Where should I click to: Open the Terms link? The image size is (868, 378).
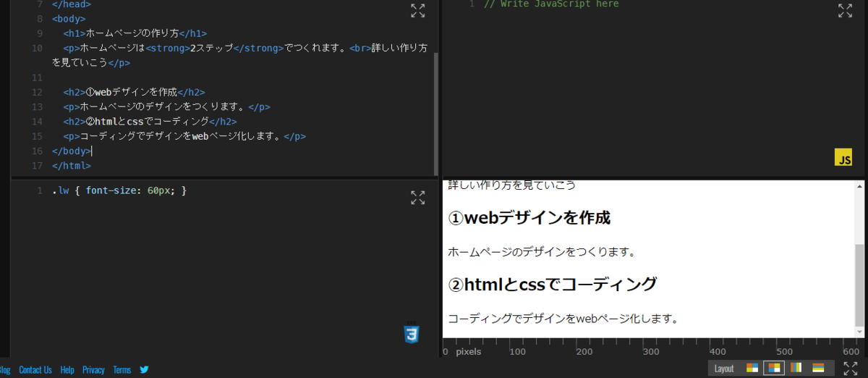tap(122, 369)
